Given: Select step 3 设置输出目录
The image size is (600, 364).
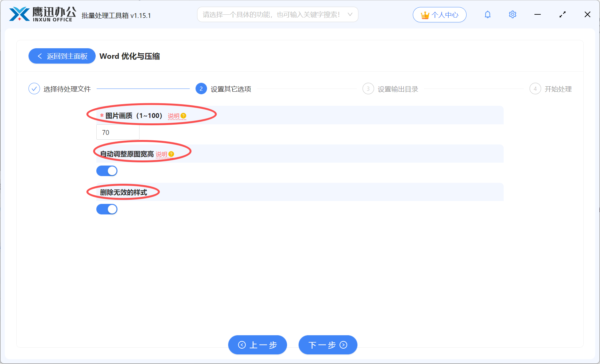Looking at the screenshot, I should point(390,89).
